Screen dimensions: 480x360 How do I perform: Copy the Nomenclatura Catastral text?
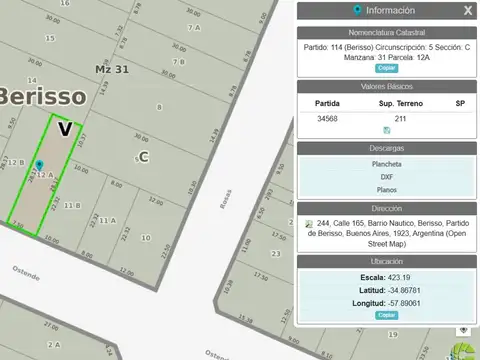click(387, 68)
